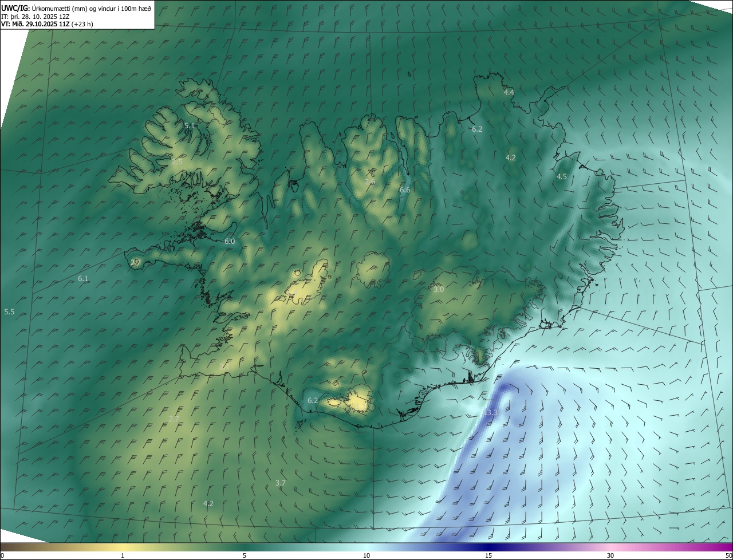Image resolution: width=733 pixels, height=560 pixels.
Task: Select the 5.1 value in the Westfjords
Action: (190, 125)
